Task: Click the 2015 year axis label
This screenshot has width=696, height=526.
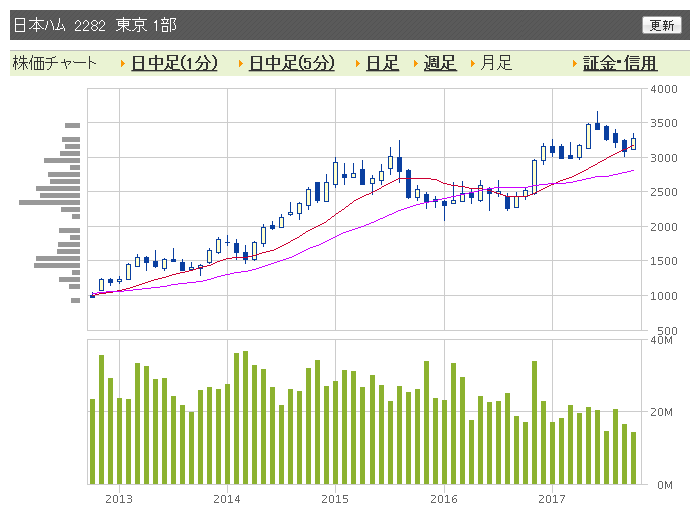Action: [x=335, y=499]
